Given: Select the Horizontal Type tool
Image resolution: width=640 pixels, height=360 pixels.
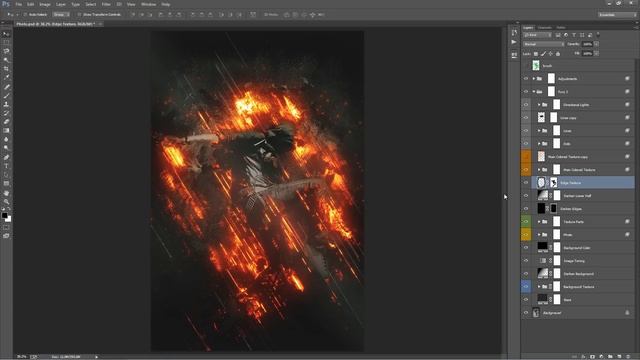Looking at the screenshot, I should pyautogui.click(x=6, y=166).
